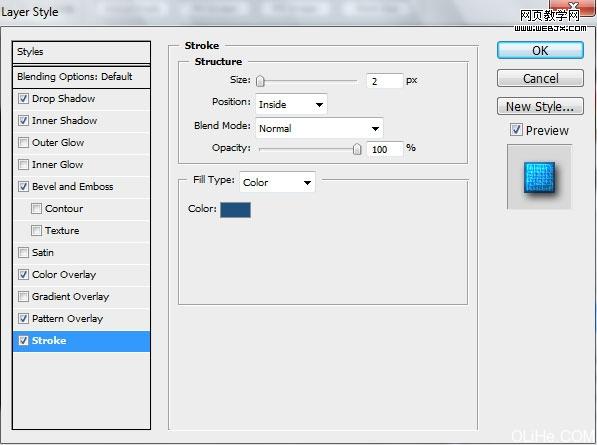Open the Bevel and Emboss settings label

tap(72, 187)
